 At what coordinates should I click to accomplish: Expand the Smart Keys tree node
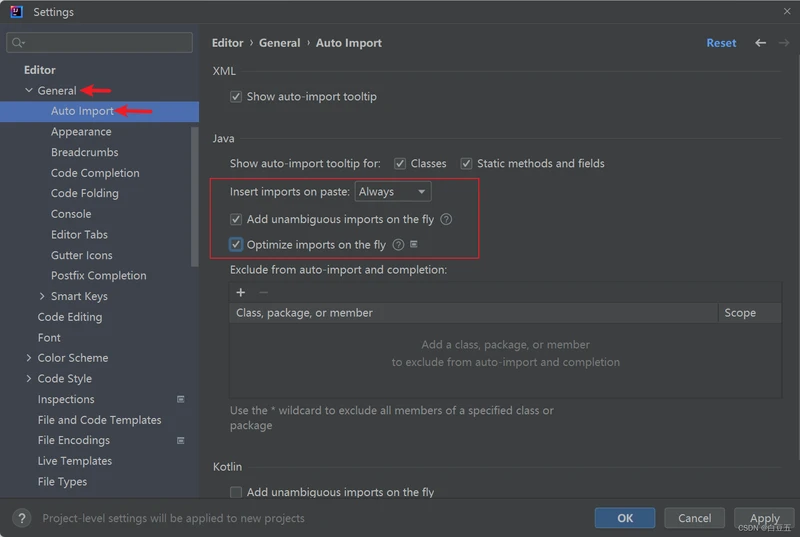click(x=41, y=296)
